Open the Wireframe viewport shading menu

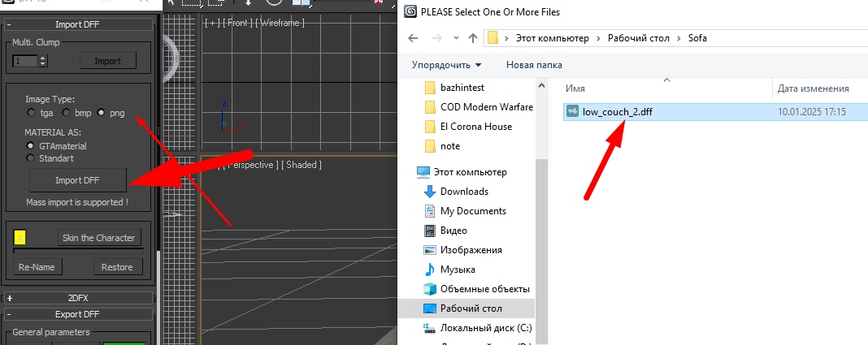pyautogui.click(x=280, y=23)
